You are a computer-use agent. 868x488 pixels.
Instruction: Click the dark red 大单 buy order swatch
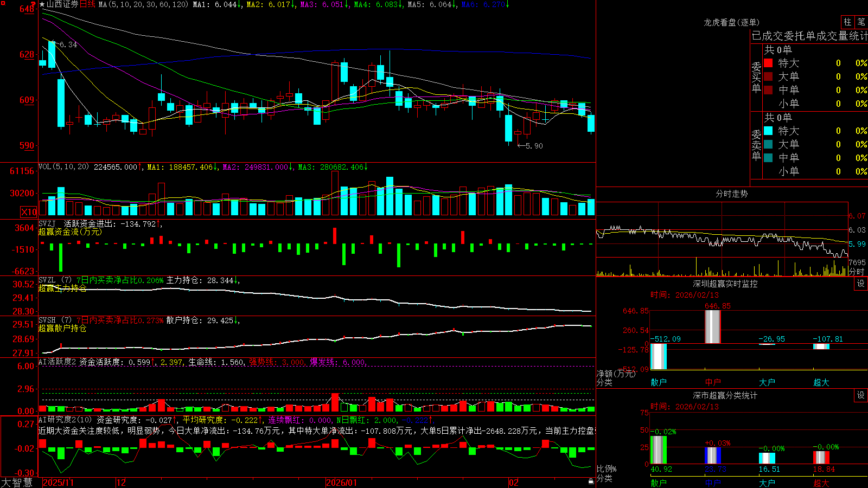(x=768, y=76)
